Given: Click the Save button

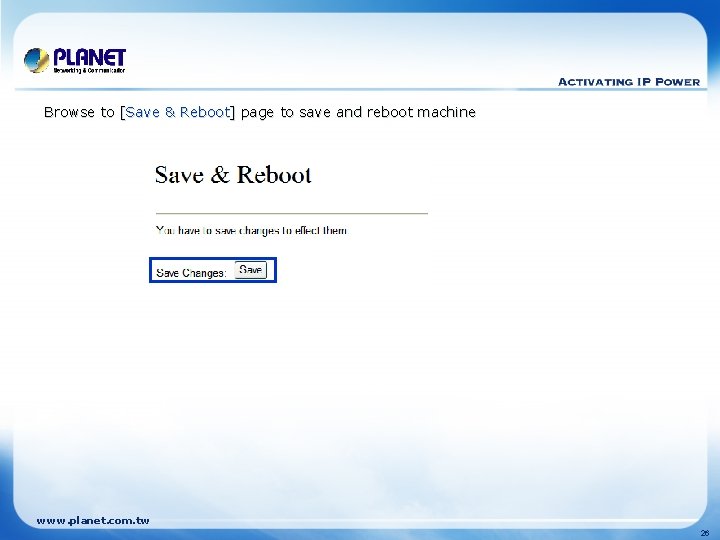Looking at the screenshot, I should (250, 270).
